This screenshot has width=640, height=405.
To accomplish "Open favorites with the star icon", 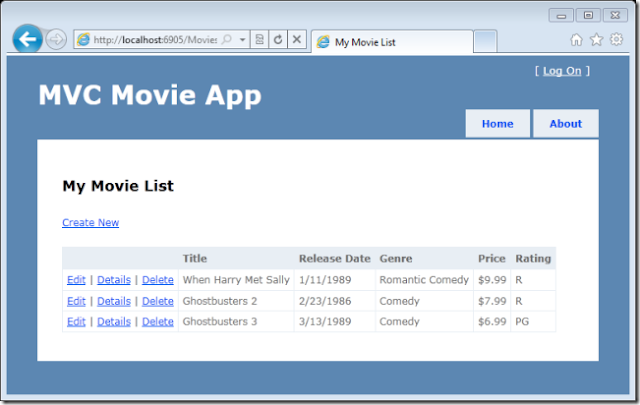I will (x=596, y=40).
